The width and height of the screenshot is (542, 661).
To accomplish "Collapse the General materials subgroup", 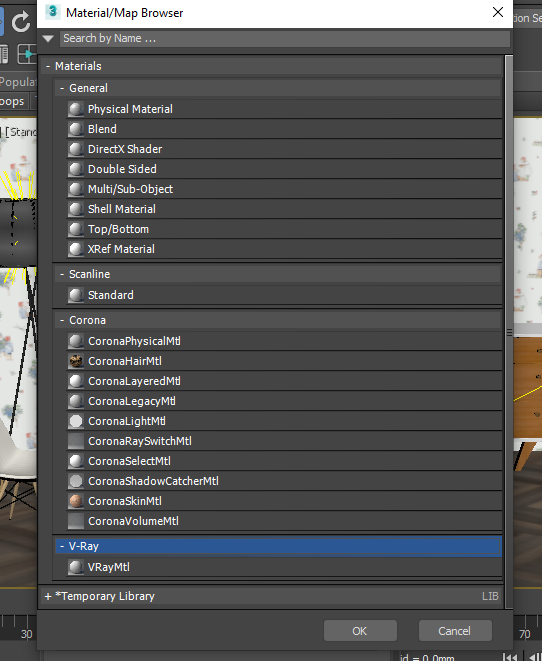I will click(x=62, y=88).
